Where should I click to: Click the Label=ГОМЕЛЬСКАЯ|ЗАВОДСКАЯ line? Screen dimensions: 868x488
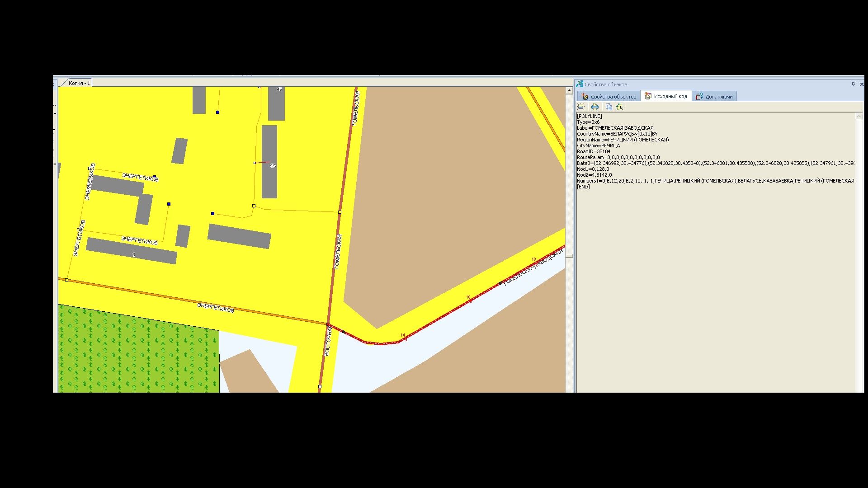pyautogui.click(x=615, y=128)
